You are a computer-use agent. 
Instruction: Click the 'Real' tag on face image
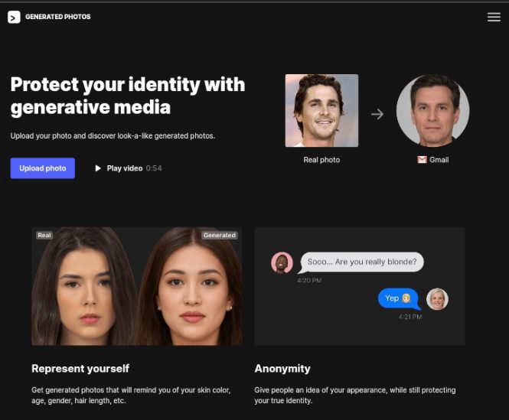tap(44, 236)
